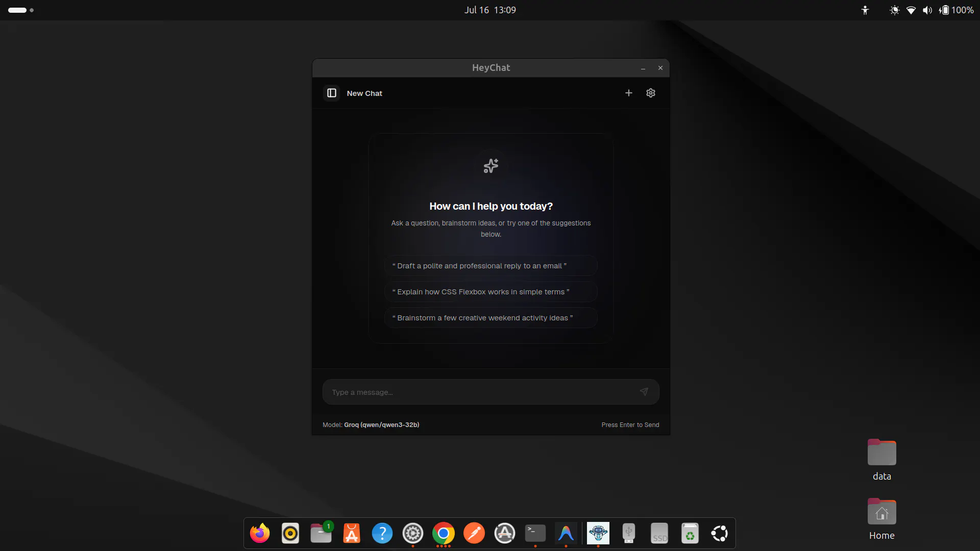
Task: Pick the Explain CSS Flexbox suggestion
Action: click(x=491, y=292)
